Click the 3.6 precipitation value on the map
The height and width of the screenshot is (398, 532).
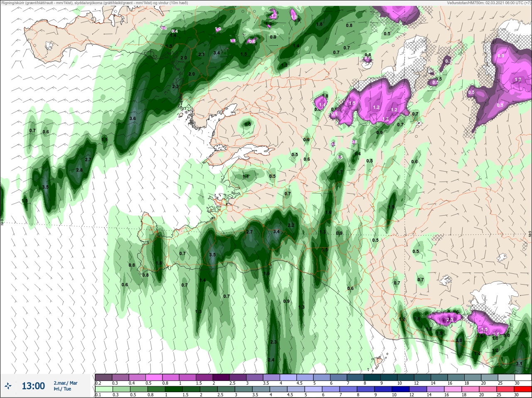click(133, 118)
